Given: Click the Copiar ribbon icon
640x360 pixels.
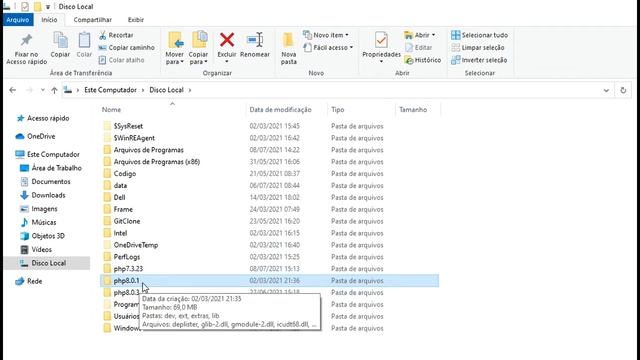Looking at the screenshot, I should (x=60, y=40).
